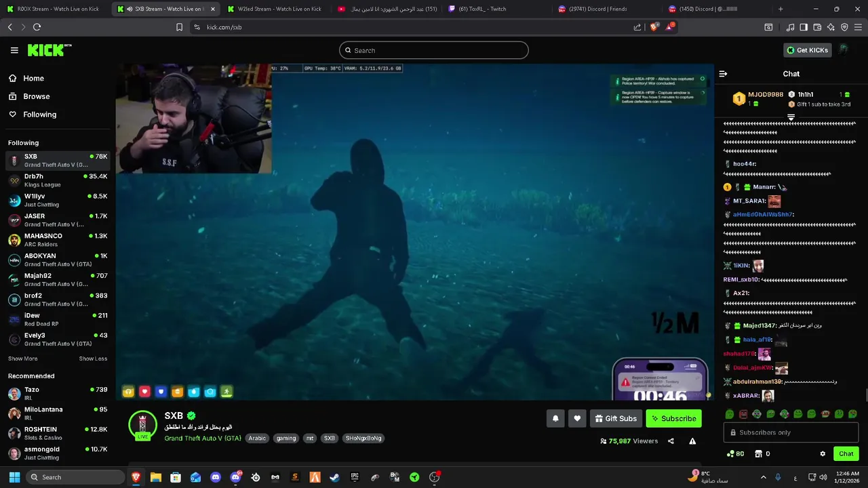Image resolution: width=868 pixels, height=488 pixels.
Task: Open Brave Wallet icon
Action: coord(817,27)
